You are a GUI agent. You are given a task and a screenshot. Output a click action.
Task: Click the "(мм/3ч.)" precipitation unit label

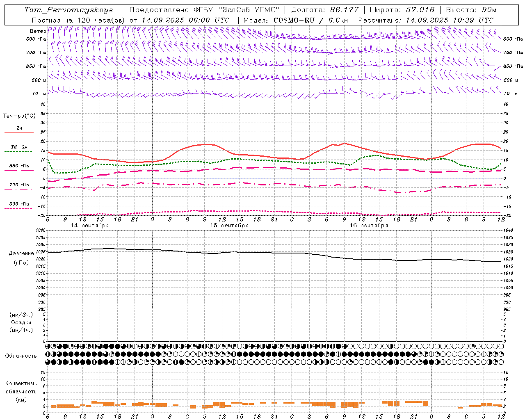[x=21, y=315]
